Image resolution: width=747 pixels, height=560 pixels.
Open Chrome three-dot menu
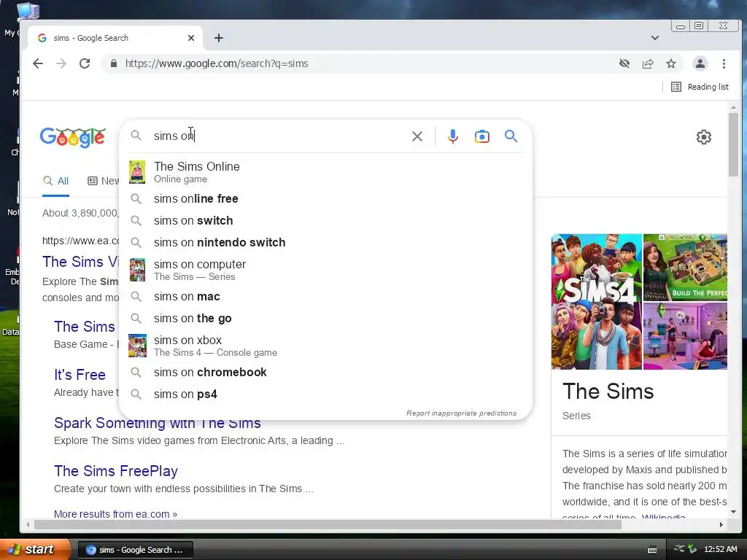(x=724, y=63)
